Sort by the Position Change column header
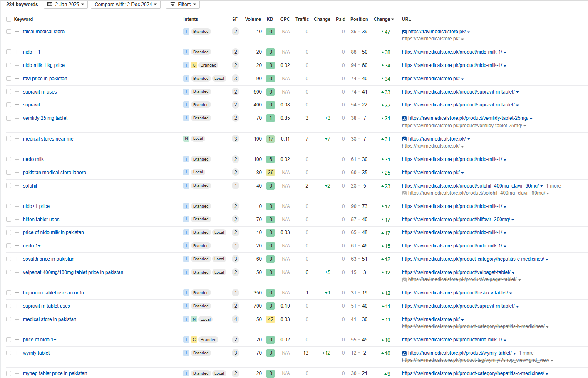Screen dimensions: 588x378 (x=383, y=20)
